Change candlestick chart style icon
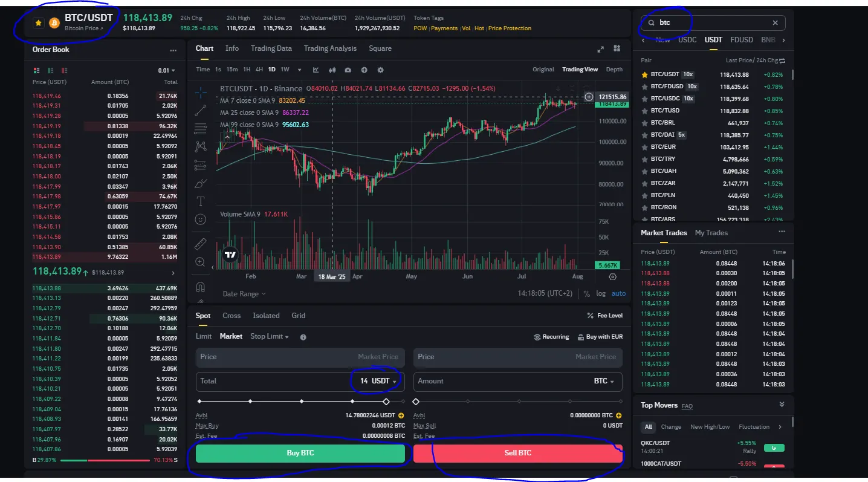868x482 pixels. point(332,70)
